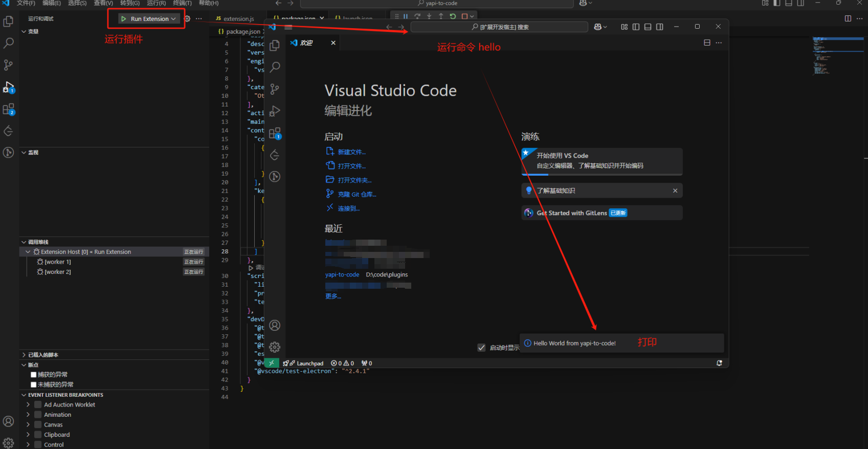This screenshot has width=868, height=449.
Task: Open Accounts icon in back window activity bar
Action: tap(9, 421)
